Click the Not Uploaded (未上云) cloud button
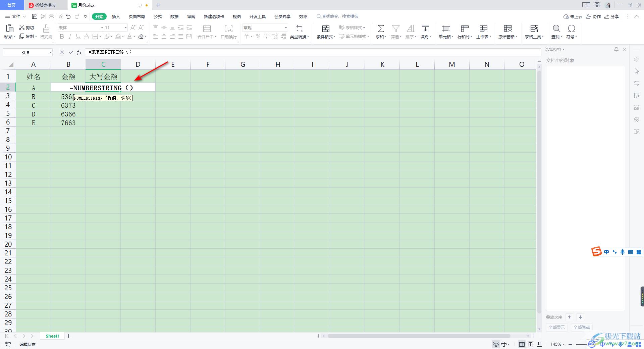Viewport: 644px width, 349px height. pos(573,16)
